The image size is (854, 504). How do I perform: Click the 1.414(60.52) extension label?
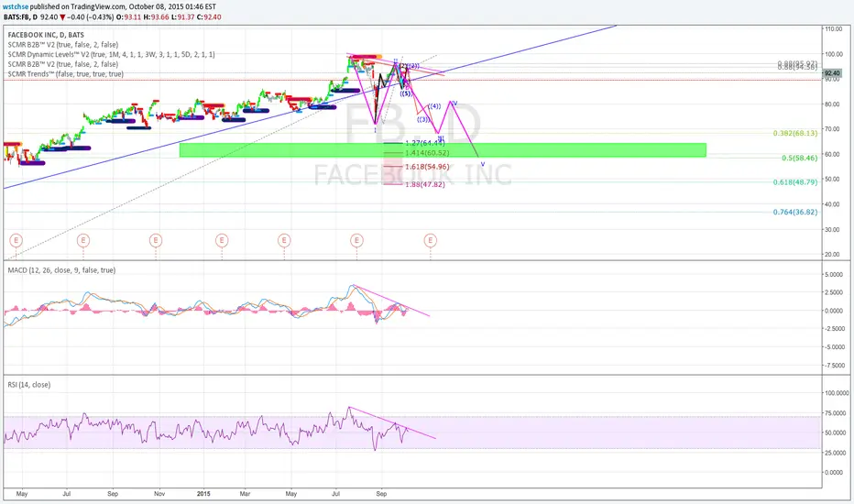click(x=427, y=153)
